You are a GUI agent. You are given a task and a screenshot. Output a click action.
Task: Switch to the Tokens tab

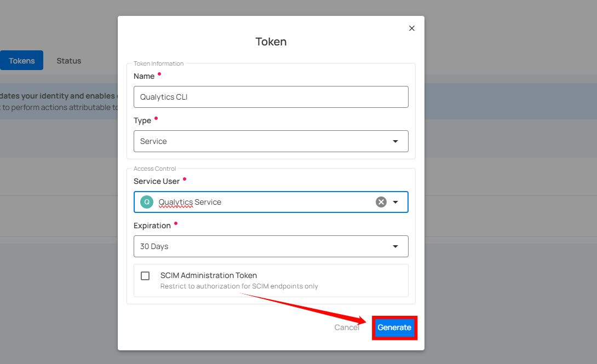click(x=22, y=61)
